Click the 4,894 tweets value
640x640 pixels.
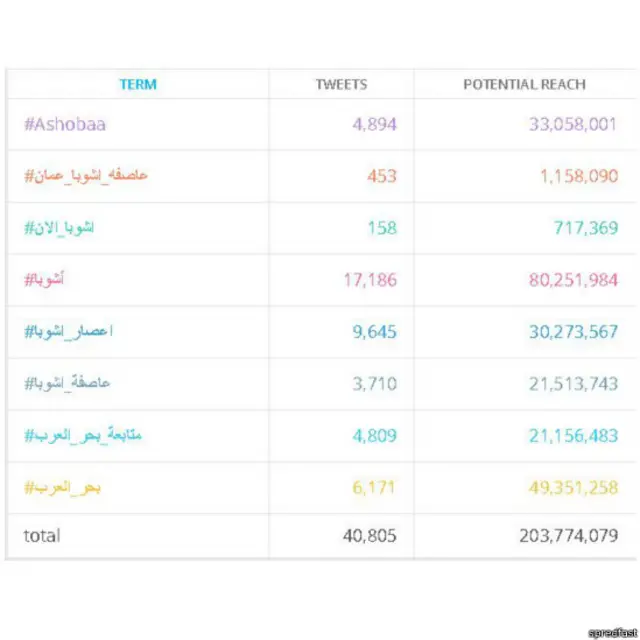click(x=374, y=124)
